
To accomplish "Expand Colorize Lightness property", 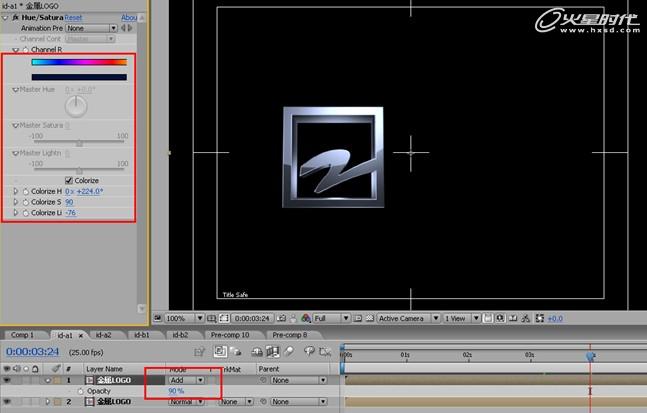I will [16, 213].
